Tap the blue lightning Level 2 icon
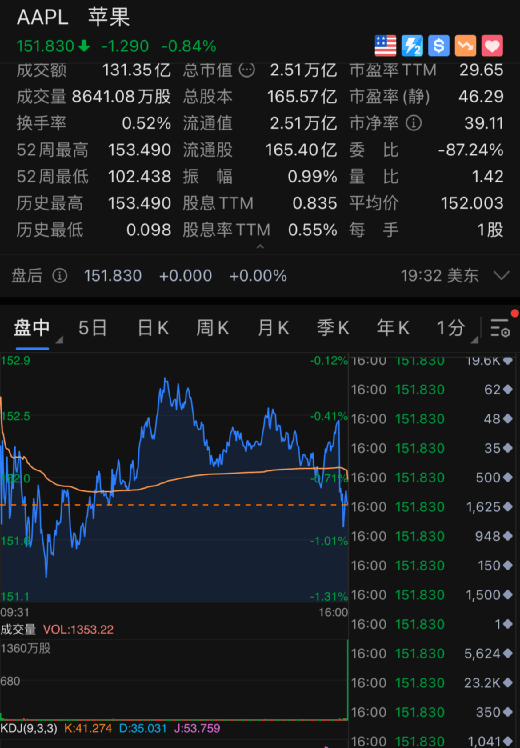 (x=412, y=46)
